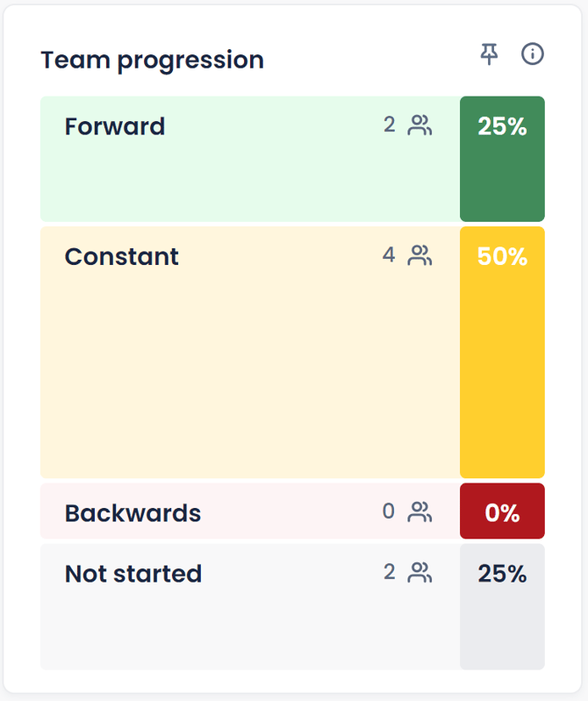Click the member count 2 beside Forward
Viewport: 588px width, 701px height.
point(389,125)
